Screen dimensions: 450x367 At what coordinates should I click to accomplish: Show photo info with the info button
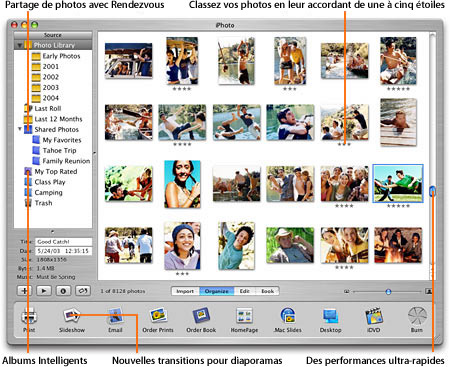point(63,291)
